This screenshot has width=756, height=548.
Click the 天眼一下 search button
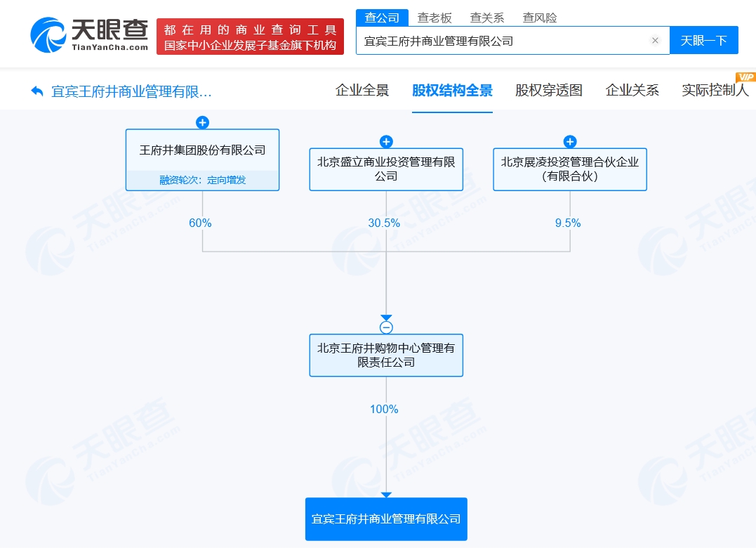click(704, 41)
